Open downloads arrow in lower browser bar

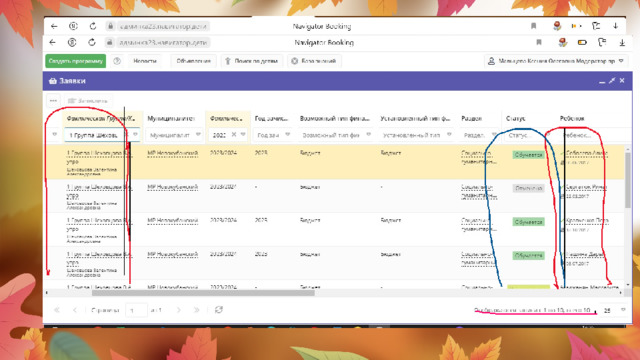622,42
